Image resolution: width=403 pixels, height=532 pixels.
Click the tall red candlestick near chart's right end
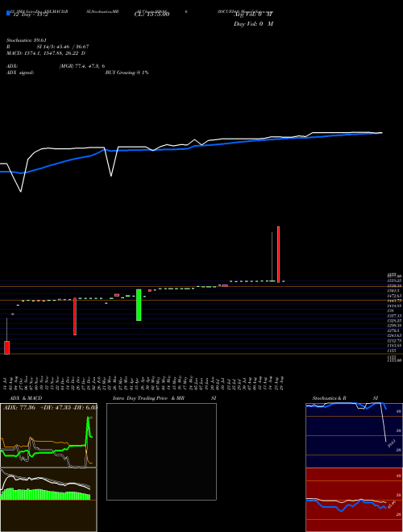[x=279, y=255]
